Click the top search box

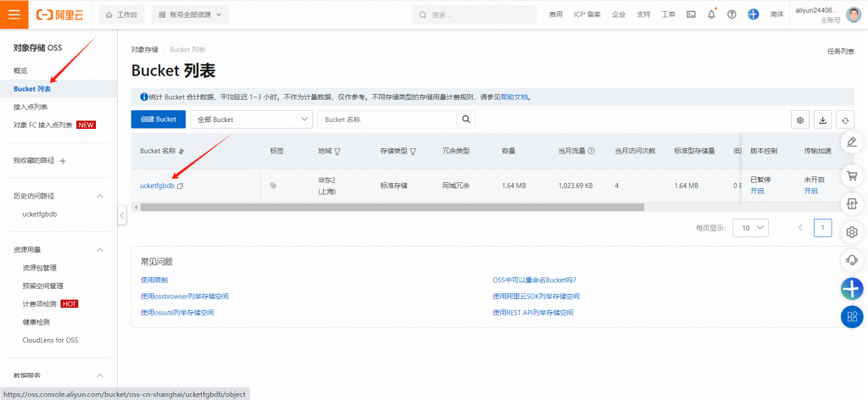[475, 15]
